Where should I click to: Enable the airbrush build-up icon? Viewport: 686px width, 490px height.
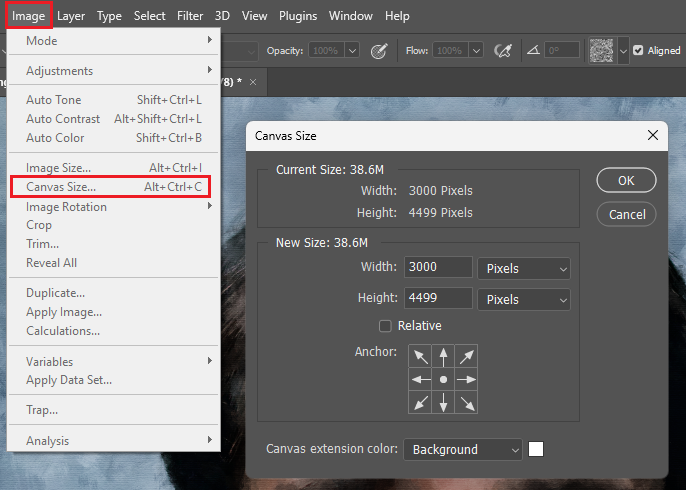click(503, 50)
